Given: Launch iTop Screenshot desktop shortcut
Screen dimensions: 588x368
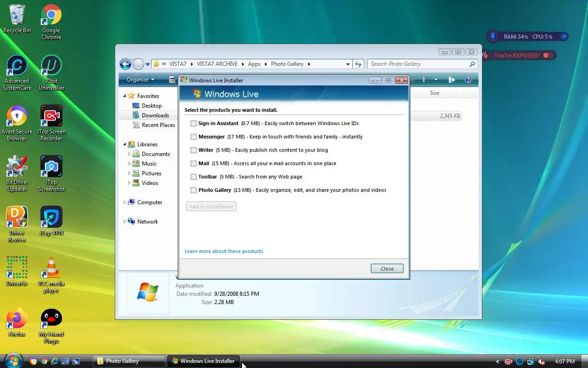Looking at the screenshot, I should (51, 174).
